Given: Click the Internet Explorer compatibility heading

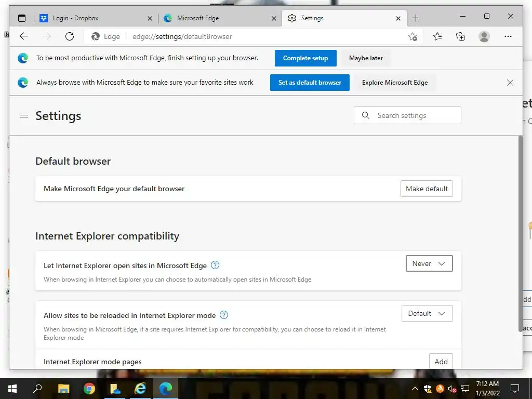Looking at the screenshot, I should click(x=107, y=236).
